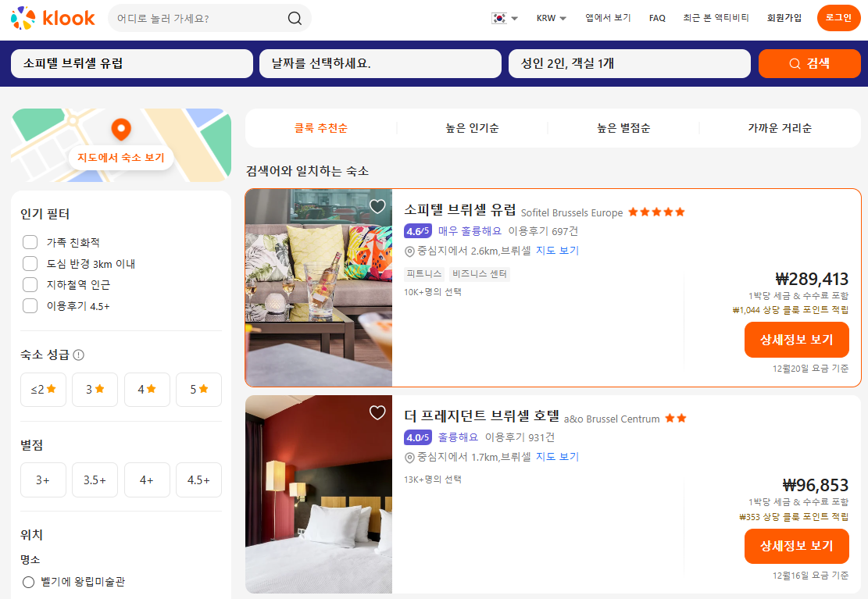The height and width of the screenshot is (599, 868).
Task: Click 상세정보 보기 for Sofitel Brussels Europe
Action: [x=797, y=340]
